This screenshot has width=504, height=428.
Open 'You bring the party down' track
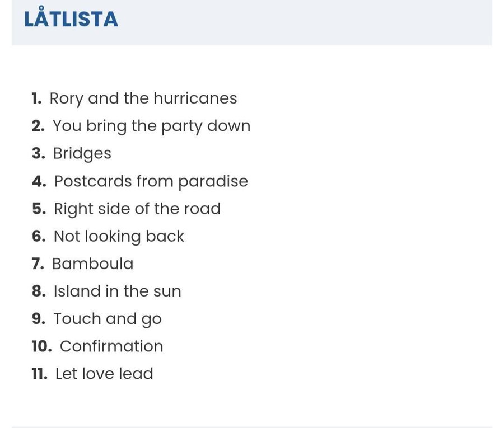[x=151, y=126]
